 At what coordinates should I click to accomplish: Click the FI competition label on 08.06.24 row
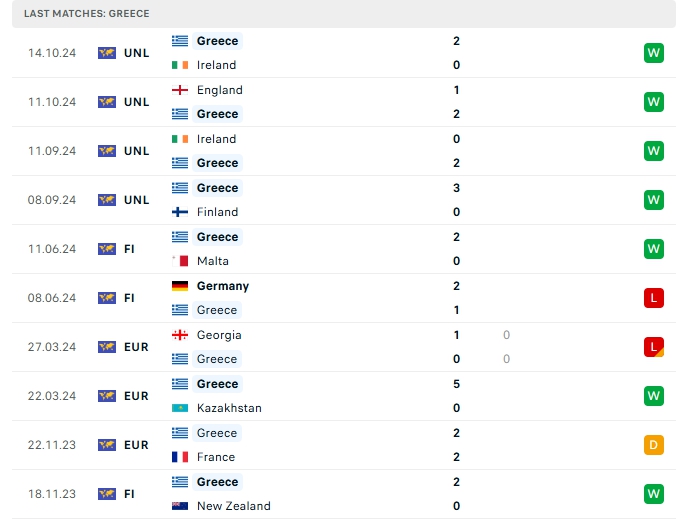point(130,298)
